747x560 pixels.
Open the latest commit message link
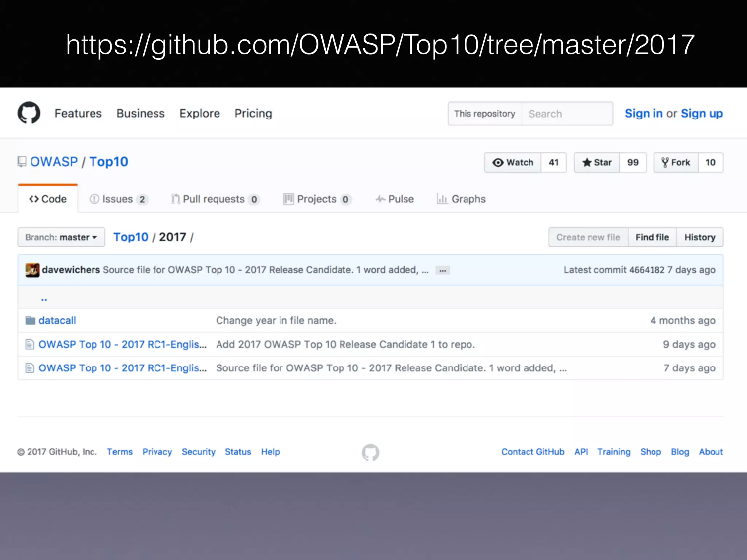click(x=266, y=270)
